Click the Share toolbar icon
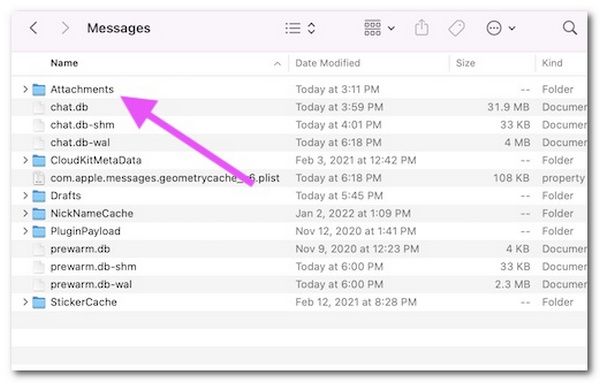The height and width of the screenshot is (383, 600). [x=421, y=28]
